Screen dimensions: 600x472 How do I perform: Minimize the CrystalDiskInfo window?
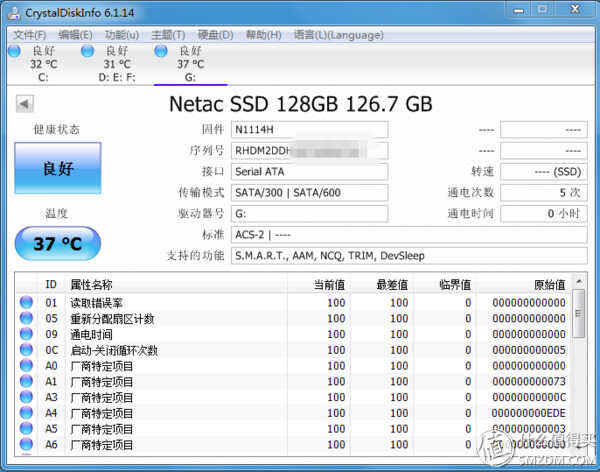(518, 9)
